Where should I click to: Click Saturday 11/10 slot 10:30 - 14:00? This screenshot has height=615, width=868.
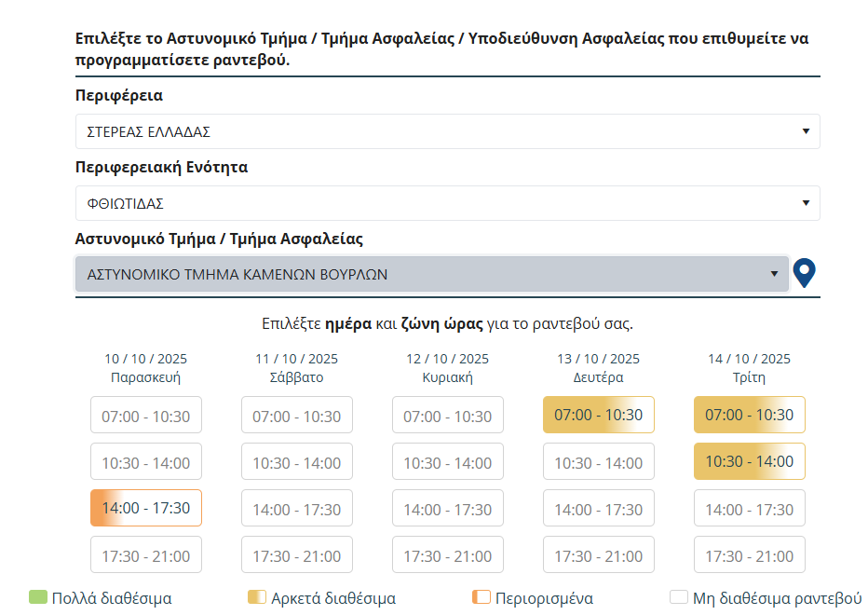point(297,461)
